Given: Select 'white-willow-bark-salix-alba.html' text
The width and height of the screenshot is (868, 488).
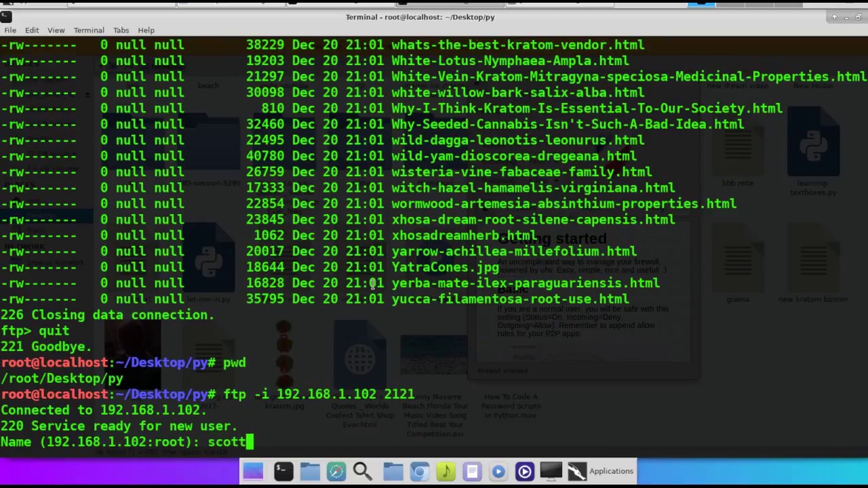Looking at the screenshot, I should click(518, 92).
